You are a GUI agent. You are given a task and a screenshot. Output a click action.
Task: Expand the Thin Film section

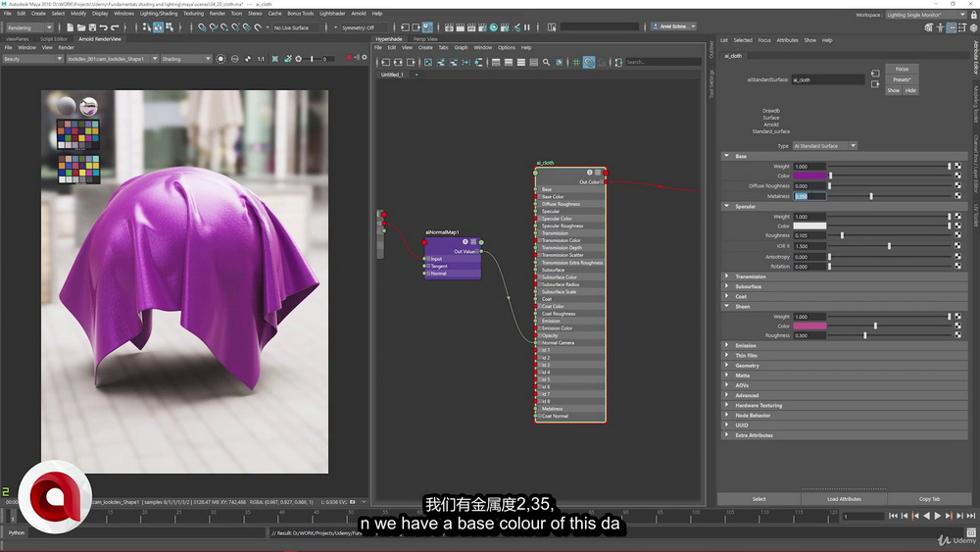(x=726, y=355)
